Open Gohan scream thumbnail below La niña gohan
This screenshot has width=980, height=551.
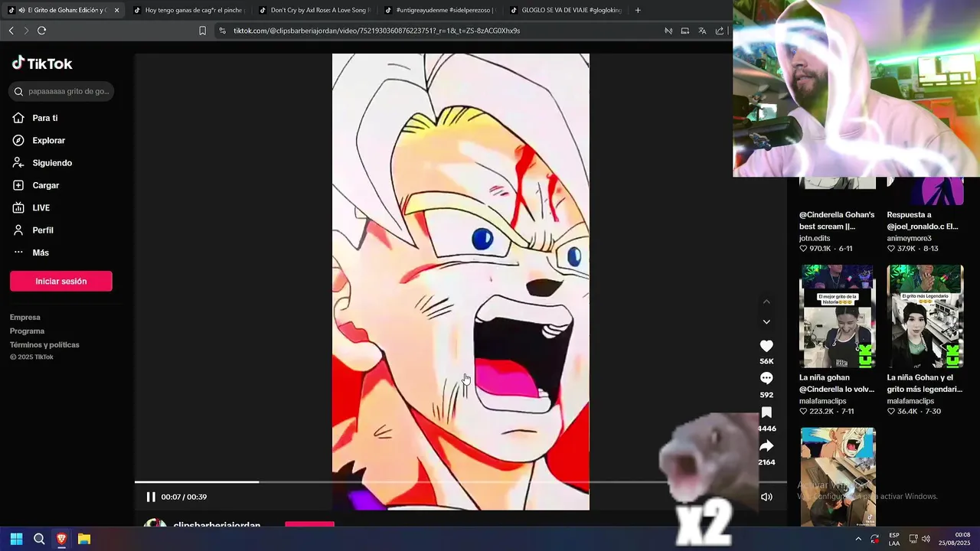click(x=838, y=477)
